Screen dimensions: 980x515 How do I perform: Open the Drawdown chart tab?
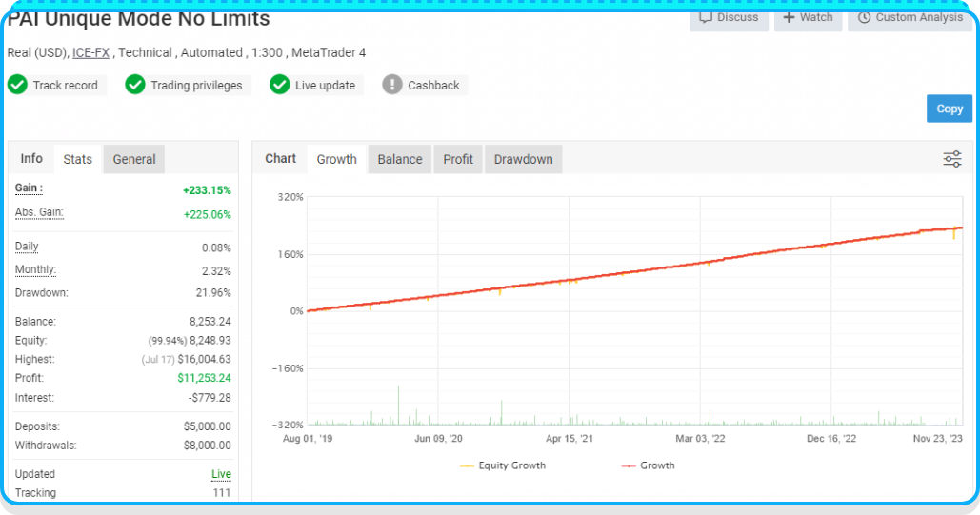(523, 159)
